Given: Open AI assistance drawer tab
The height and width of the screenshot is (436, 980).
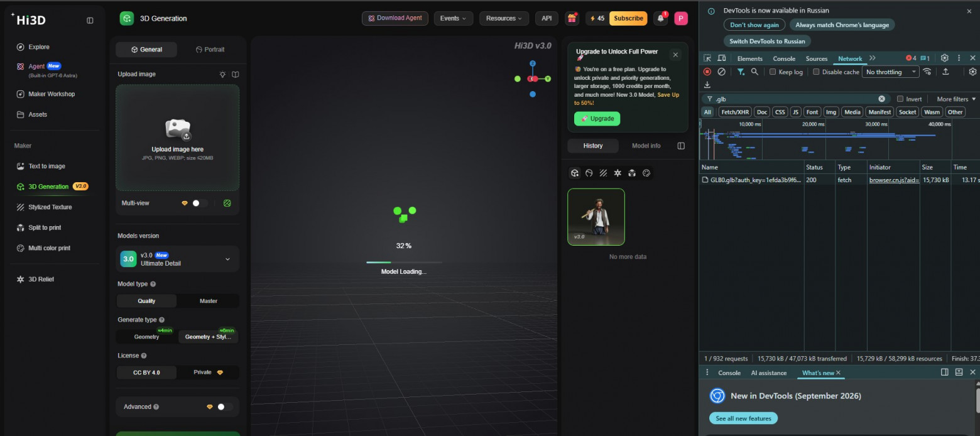Looking at the screenshot, I should (x=768, y=373).
